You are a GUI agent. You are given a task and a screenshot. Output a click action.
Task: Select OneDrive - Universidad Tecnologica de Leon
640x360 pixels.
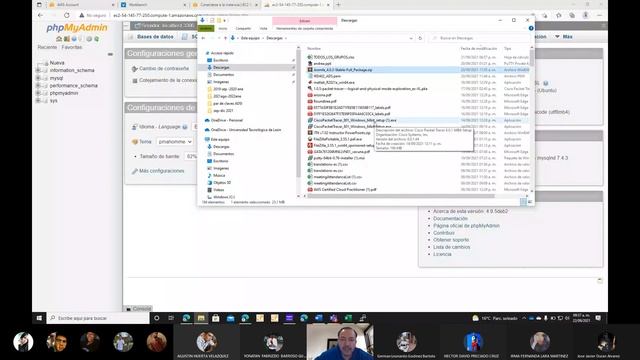tap(246, 130)
